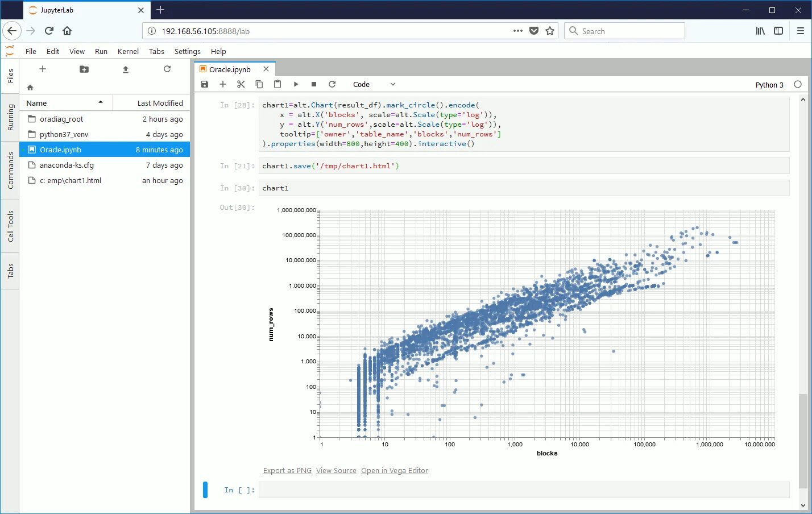The image size is (812, 514).
Task: Cut the selected cell
Action: pos(241,84)
